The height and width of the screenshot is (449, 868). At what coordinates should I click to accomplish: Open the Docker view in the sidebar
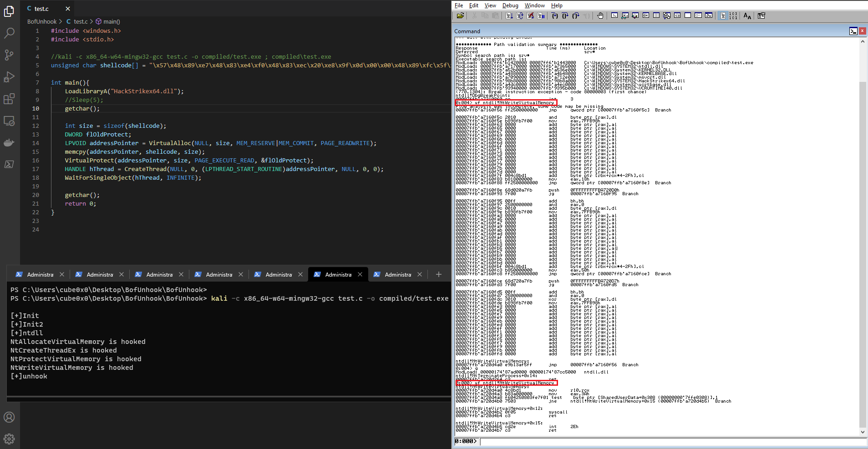click(x=9, y=143)
